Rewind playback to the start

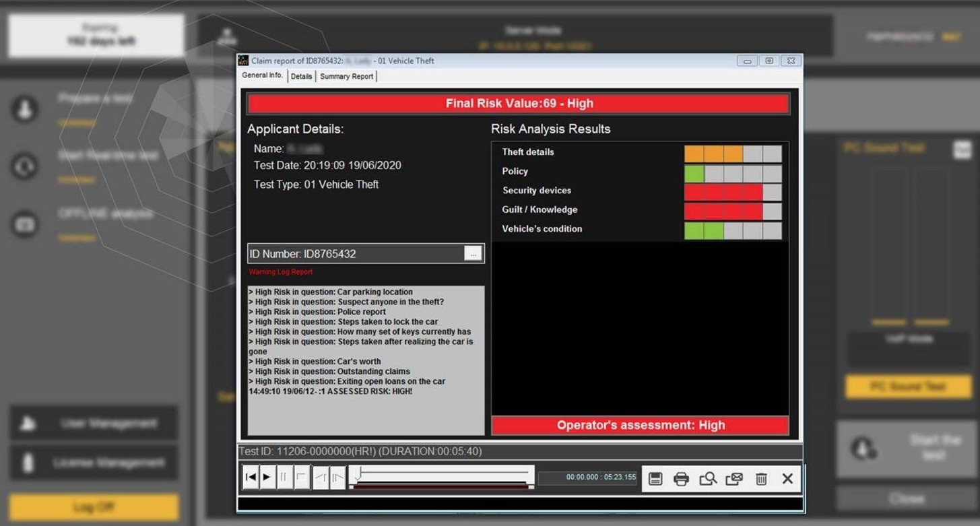click(251, 478)
